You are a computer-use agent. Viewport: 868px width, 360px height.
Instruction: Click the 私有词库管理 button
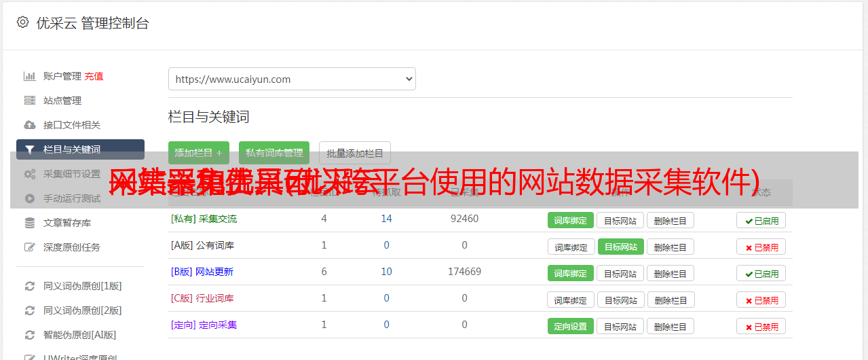(274, 153)
